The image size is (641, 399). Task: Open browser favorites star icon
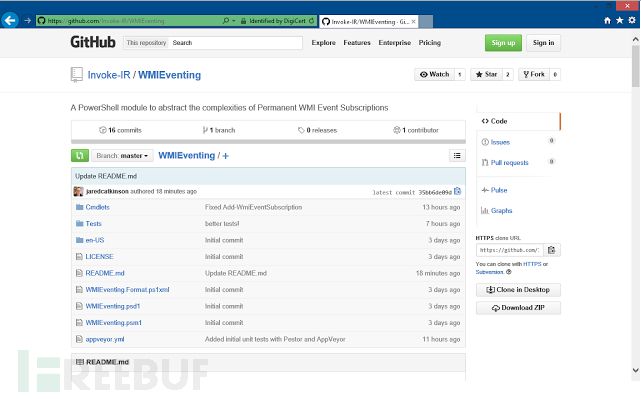point(620,20)
